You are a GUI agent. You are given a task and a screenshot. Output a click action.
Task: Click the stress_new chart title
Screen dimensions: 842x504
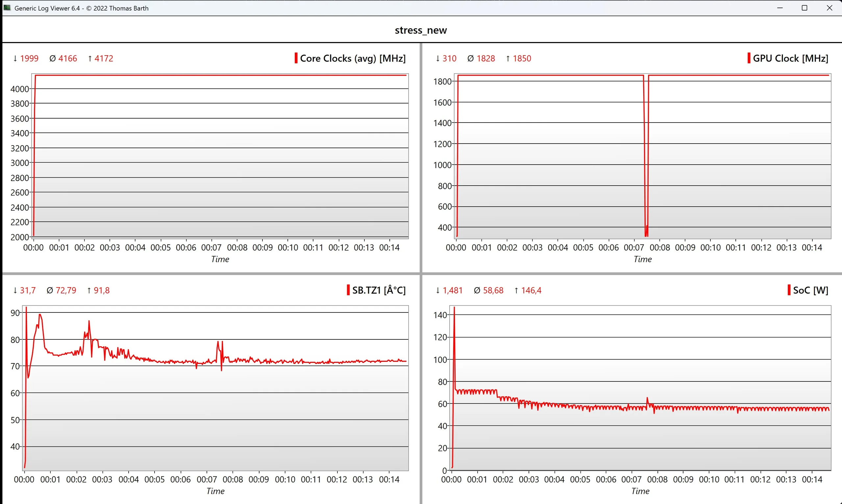coord(420,30)
